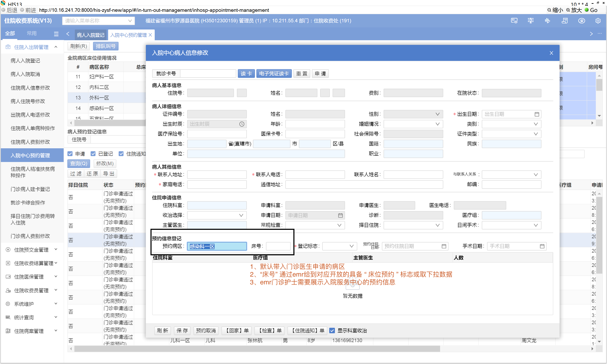Open 住院病人信息修改 menu item
This screenshot has width=607, height=364.
[30, 88]
